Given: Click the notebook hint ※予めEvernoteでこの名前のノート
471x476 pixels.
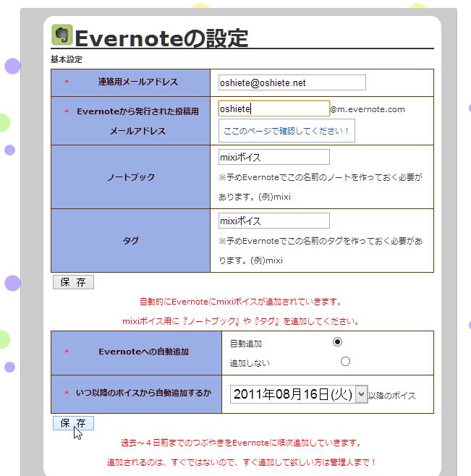Looking at the screenshot, I should tap(321, 187).
